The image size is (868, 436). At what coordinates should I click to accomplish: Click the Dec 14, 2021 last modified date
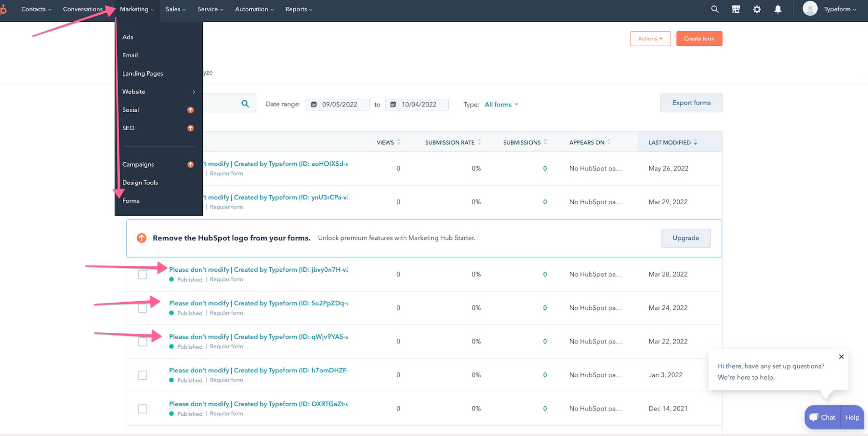coord(668,409)
